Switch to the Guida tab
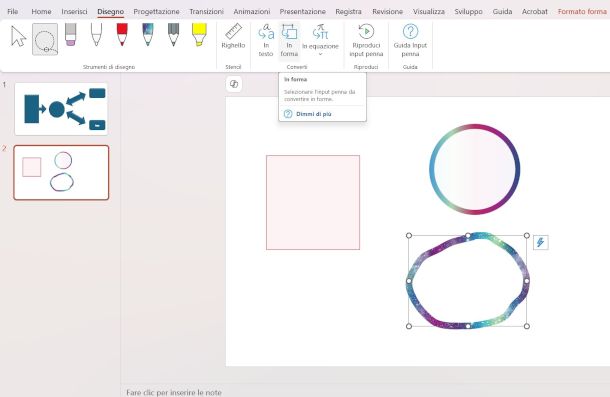610x397 pixels. (x=502, y=12)
